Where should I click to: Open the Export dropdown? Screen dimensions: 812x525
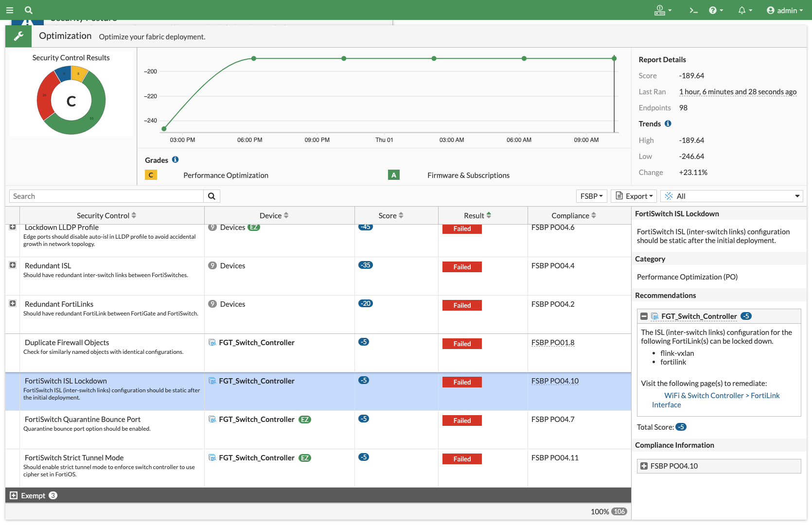pyautogui.click(x=634, y=196)
